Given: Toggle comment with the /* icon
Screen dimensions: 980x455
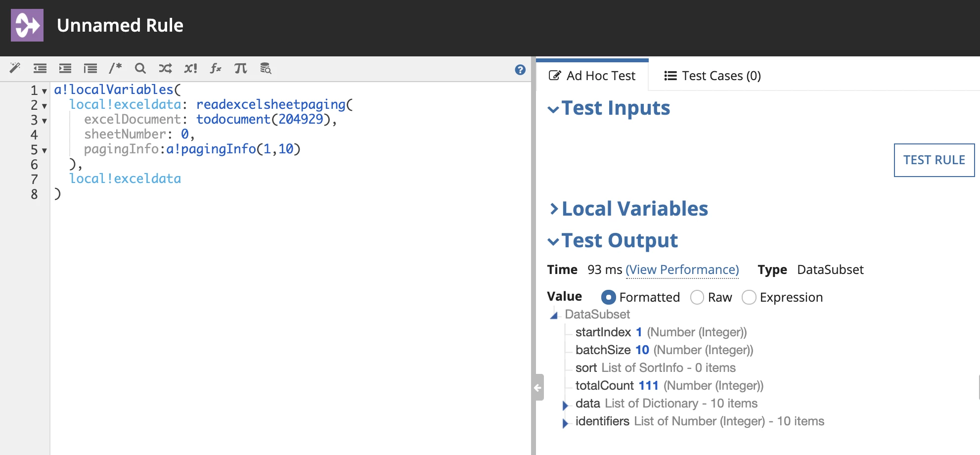Looking at the screenshot, I should tap(115, 68).
